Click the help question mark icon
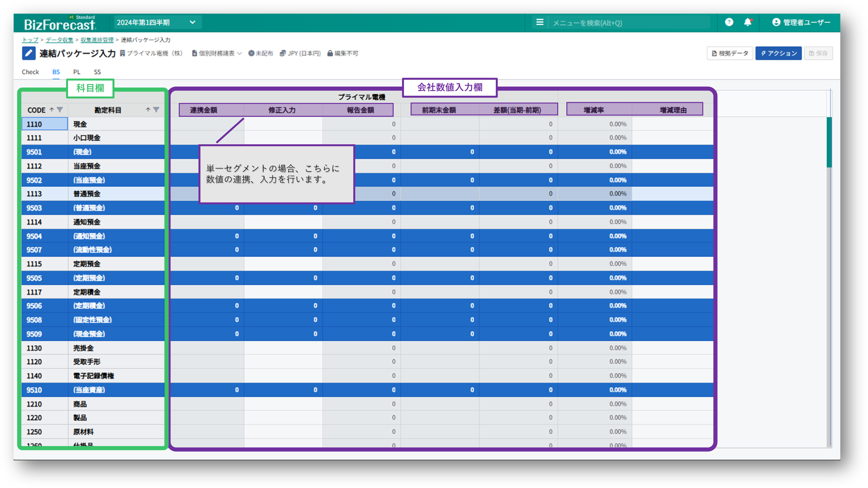Image resolution: width=868 pixels, height=488 pixels. (729, 22)
